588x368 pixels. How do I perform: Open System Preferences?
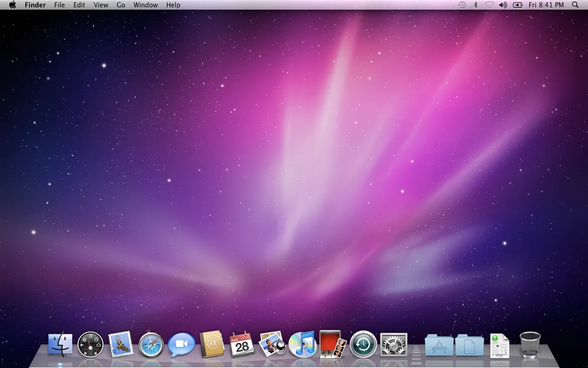(394, 344)
